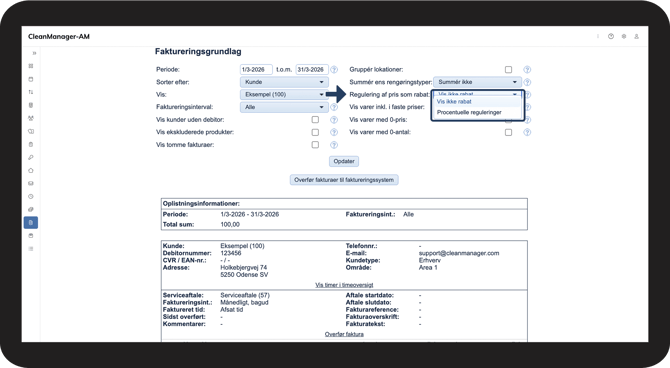Click the support@cleanmanager.com email text
This screenshot has height=368, width=670.
[x=459, y=253]
